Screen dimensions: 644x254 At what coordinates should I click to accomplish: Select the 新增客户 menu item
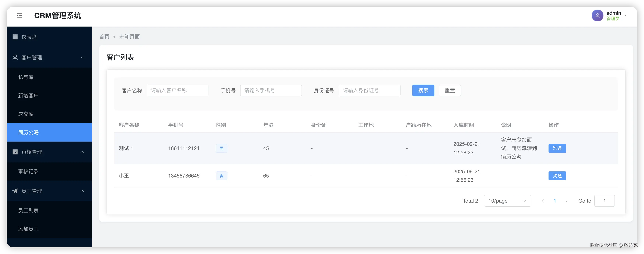pos(28,95)
